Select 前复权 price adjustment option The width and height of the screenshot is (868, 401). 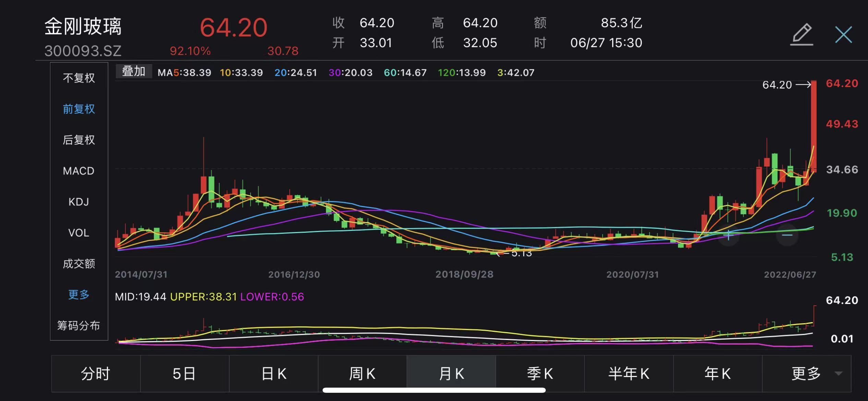pos(79,109)
